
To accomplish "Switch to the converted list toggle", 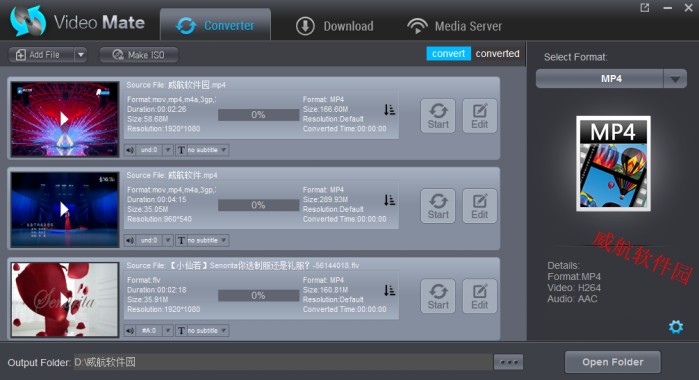I will [x=498, y=54].
